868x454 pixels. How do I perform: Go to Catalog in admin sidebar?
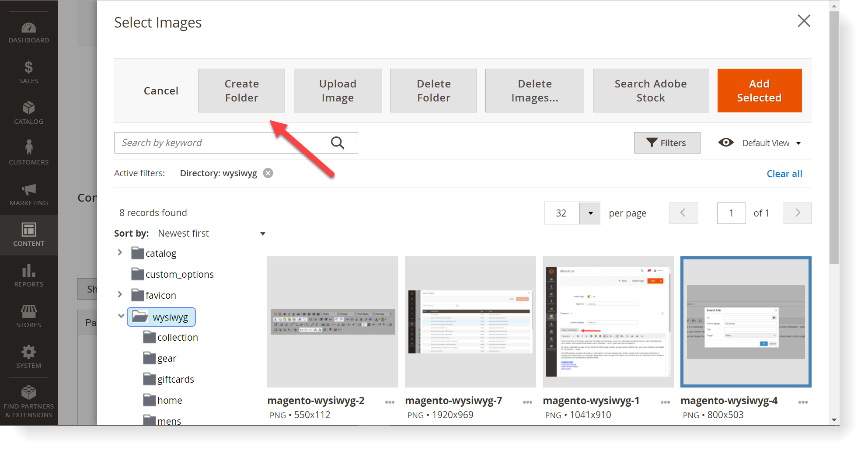pos(28,113)
